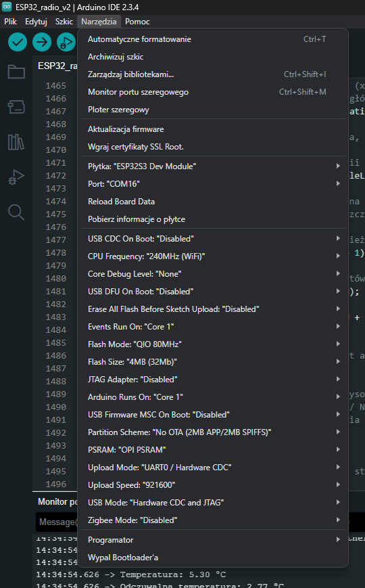This screenshot has width=365, height=588.
Task: Expand the Płytka ESP32S3 Dev Module submenu
Action: click(x=213, y=166)
